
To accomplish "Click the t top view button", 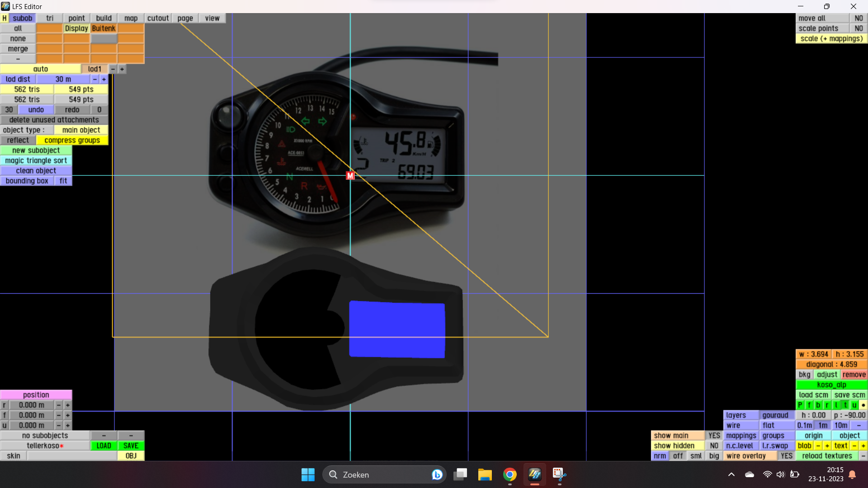I will tap(845, 405).
